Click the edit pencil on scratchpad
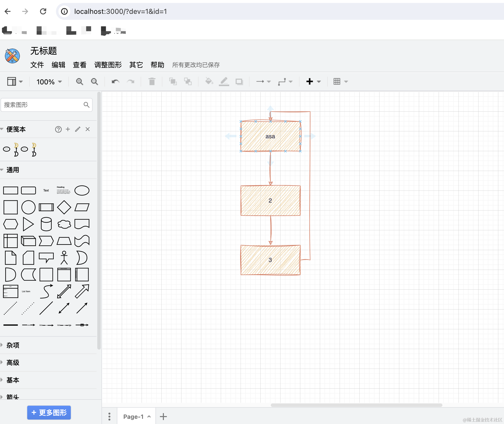Screen dimensions: 504x424 pos(78,129)
